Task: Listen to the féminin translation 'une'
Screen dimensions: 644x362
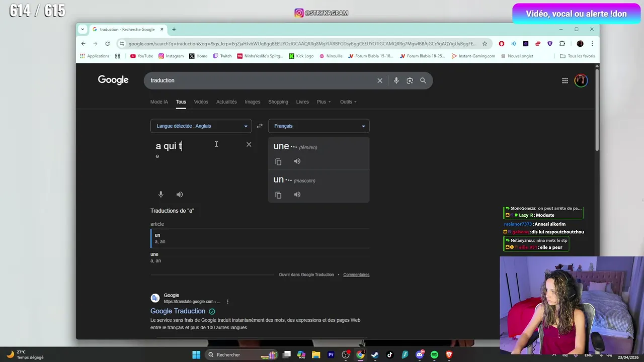Action: point(297,161)
